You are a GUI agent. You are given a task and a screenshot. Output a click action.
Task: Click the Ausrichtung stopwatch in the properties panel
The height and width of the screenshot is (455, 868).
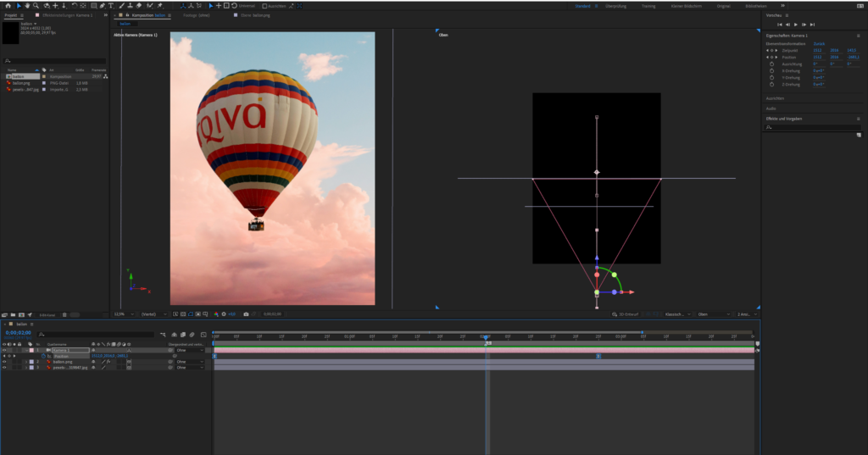pos(771,64)
